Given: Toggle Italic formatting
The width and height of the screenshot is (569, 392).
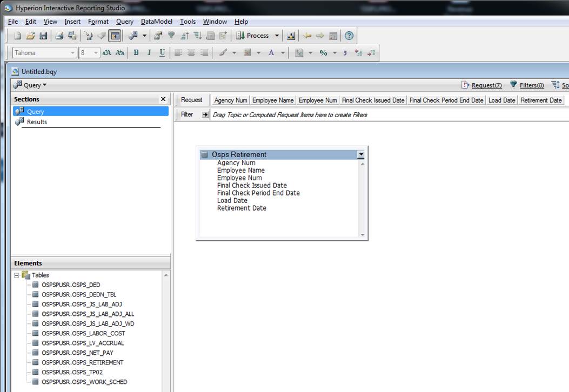Looking at the screenshot, I should (x=149, y=53).
